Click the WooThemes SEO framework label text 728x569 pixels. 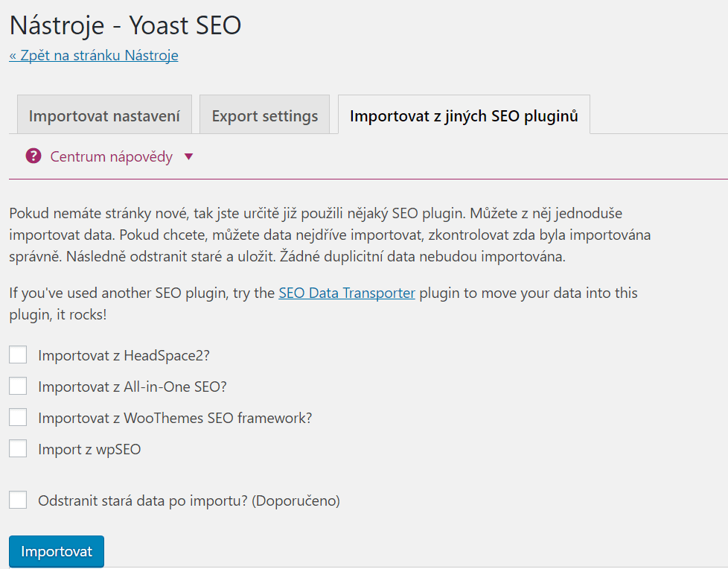point(175,418)
